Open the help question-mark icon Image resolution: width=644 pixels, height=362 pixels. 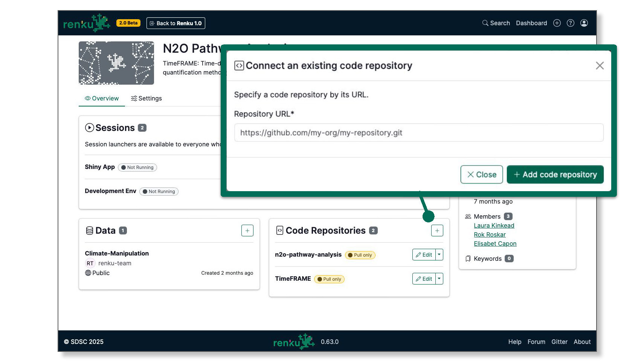[570, 23]
